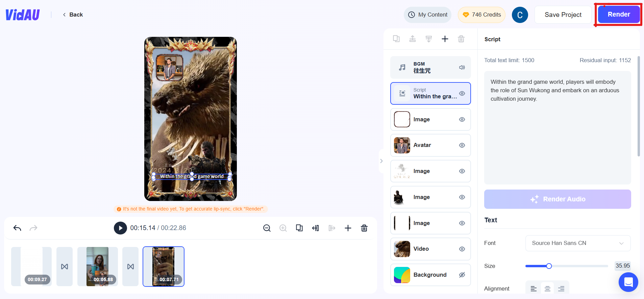Hide the Image layer with black frame thumbnail
644x299 pixels.
[x=462, y=223]
